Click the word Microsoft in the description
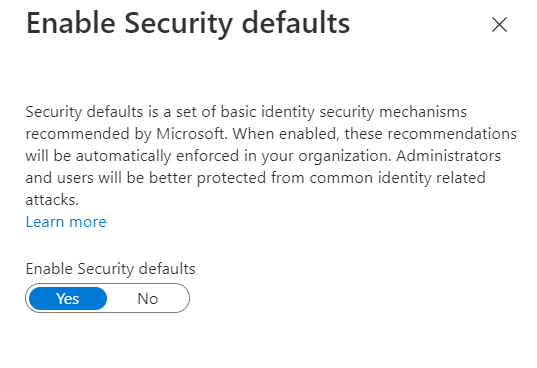This screenshot has height=368, width=537. [192, 134]
